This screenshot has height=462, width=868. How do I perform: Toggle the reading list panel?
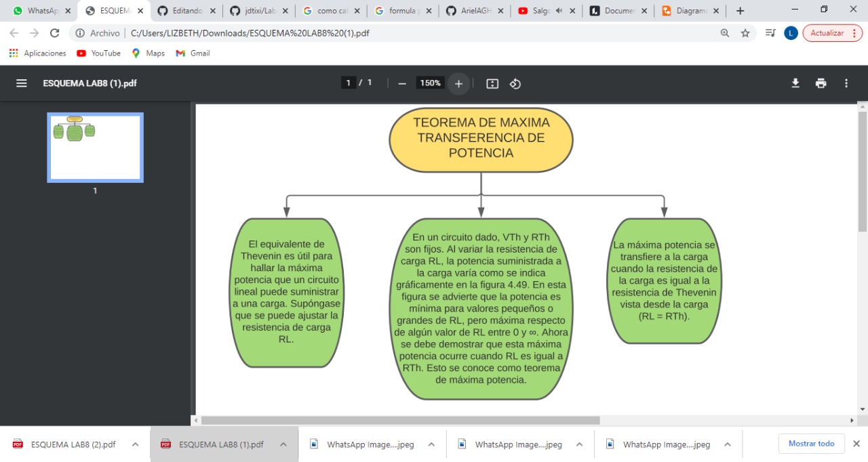pos(770,33)
